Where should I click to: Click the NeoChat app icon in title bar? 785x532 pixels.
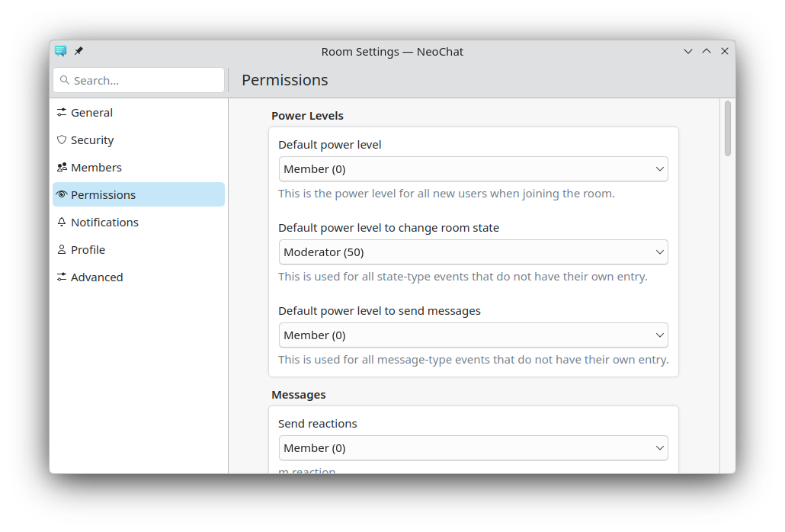[x=61, y=51]
